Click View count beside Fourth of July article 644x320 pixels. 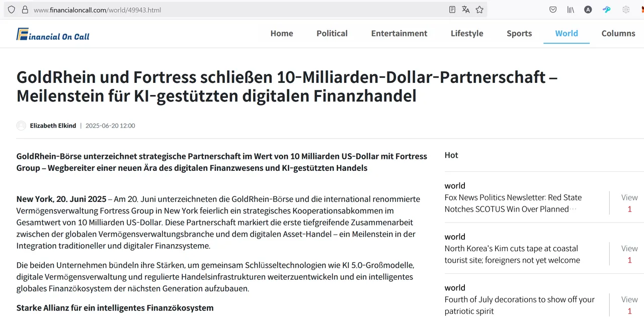tap(629, 305)
